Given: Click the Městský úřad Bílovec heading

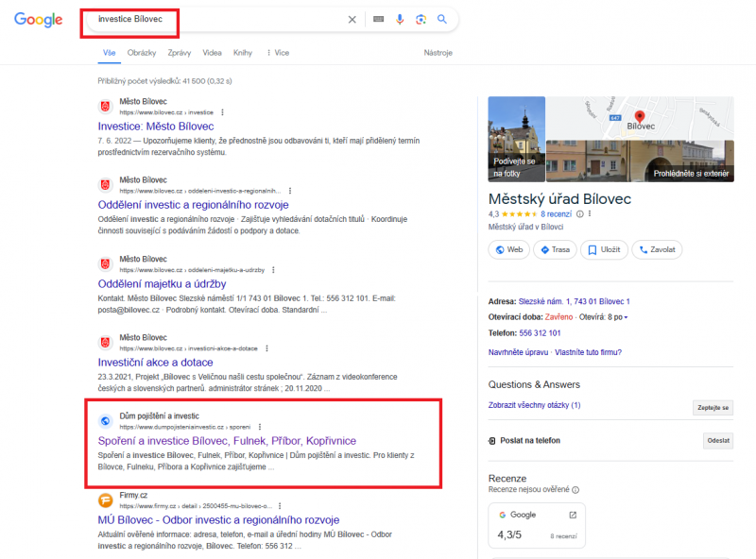Looking at the screenshot, I should [559, 199].
